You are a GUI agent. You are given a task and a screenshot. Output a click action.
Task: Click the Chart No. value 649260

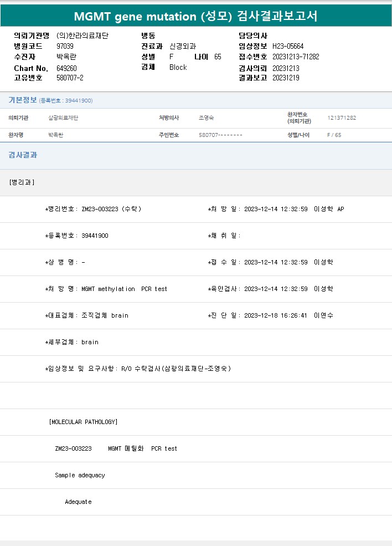tap(66, 68)
